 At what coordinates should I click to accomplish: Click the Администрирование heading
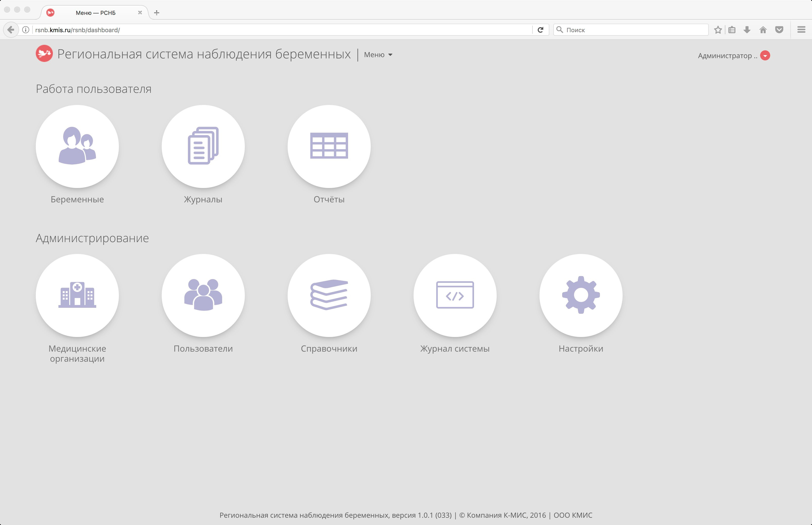92,238
